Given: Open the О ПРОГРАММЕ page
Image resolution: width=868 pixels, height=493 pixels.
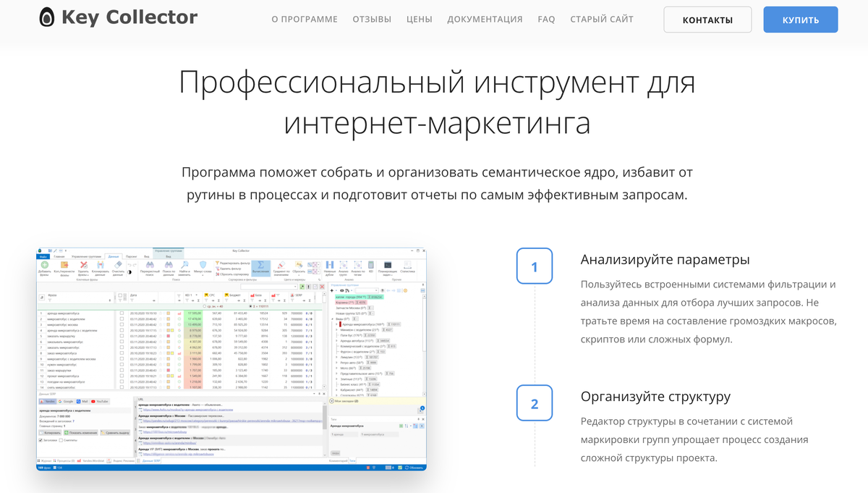Looking at the screenshot, I should pyautogui.click(x=305, y=20).
